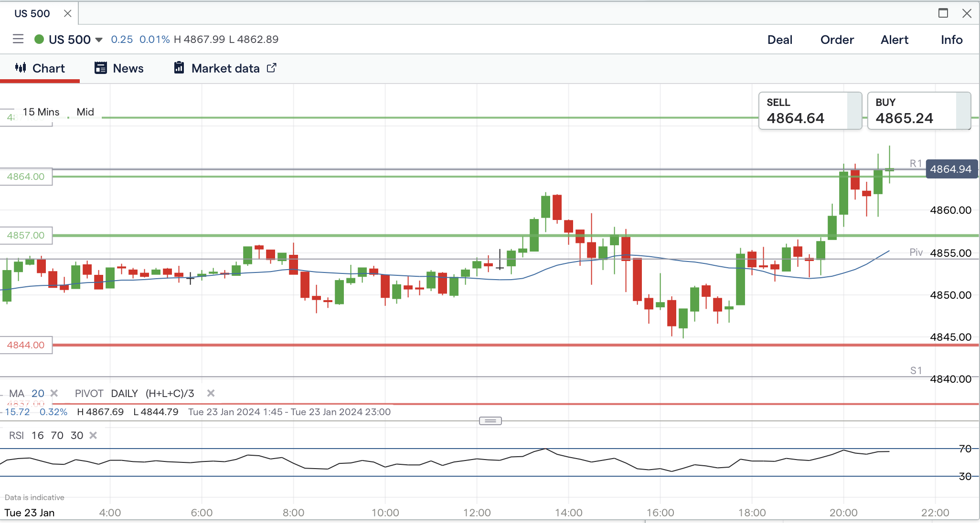Open the Deal ticket

[x=780, y=40]
